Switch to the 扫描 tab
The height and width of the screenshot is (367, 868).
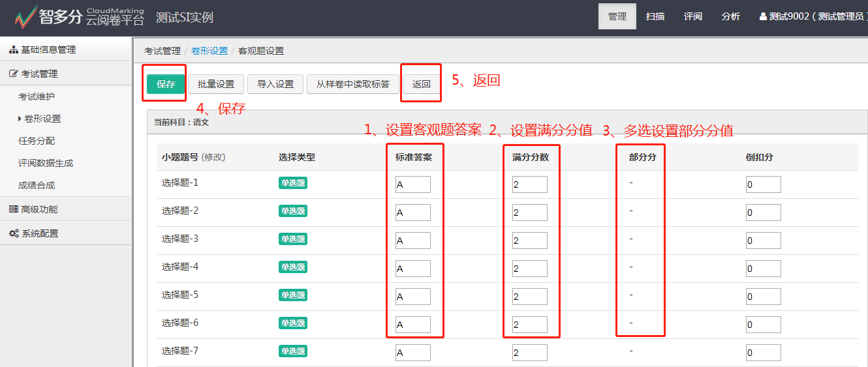coord(655,16)
